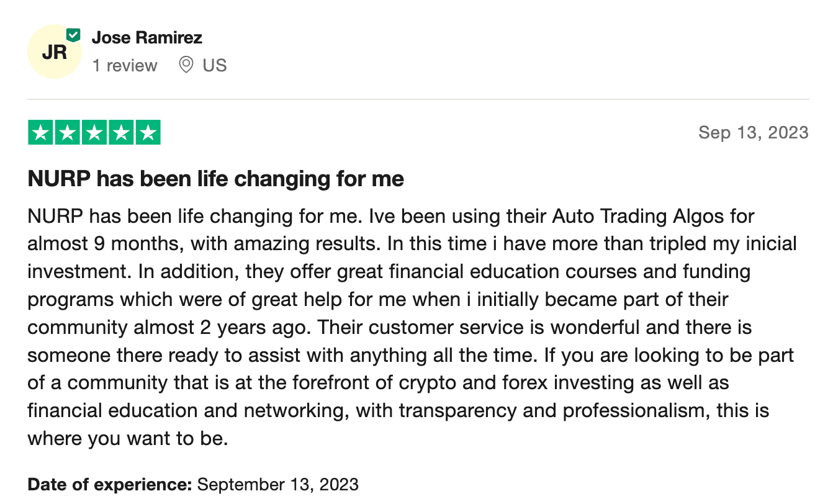The image size is (833, 504).
Task: Click the location pin icon
Action: 186,65
